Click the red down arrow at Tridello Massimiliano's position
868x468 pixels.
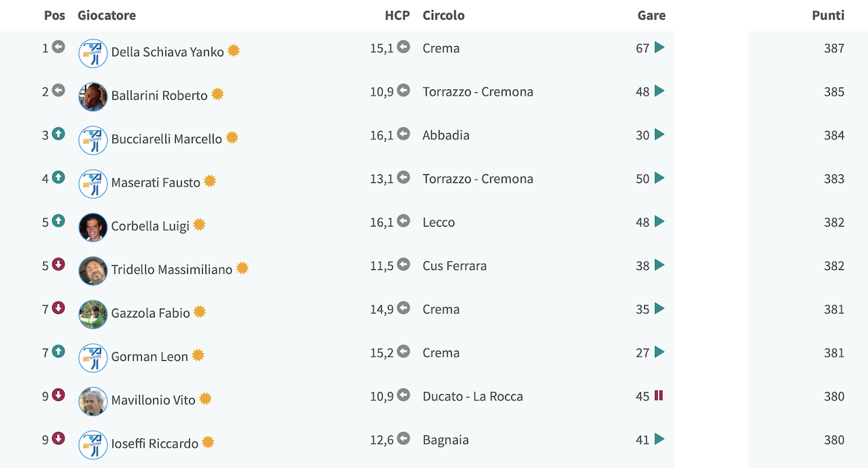click(58, 265)
